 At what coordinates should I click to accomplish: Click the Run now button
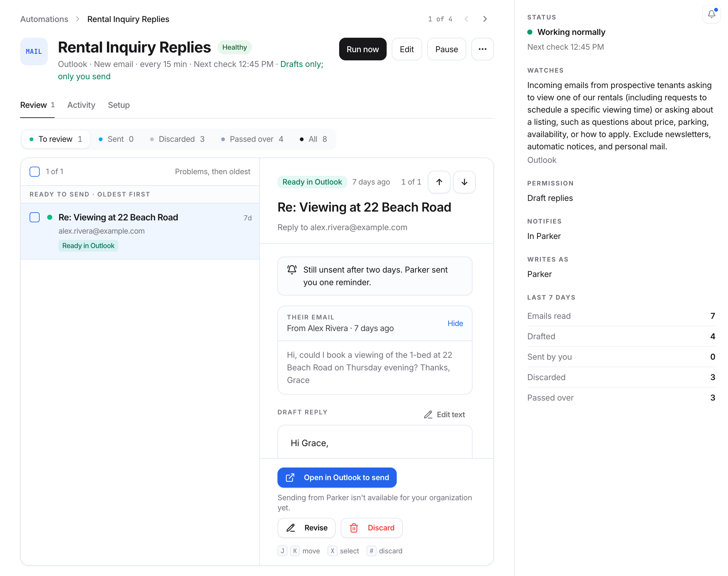point(363,49)
